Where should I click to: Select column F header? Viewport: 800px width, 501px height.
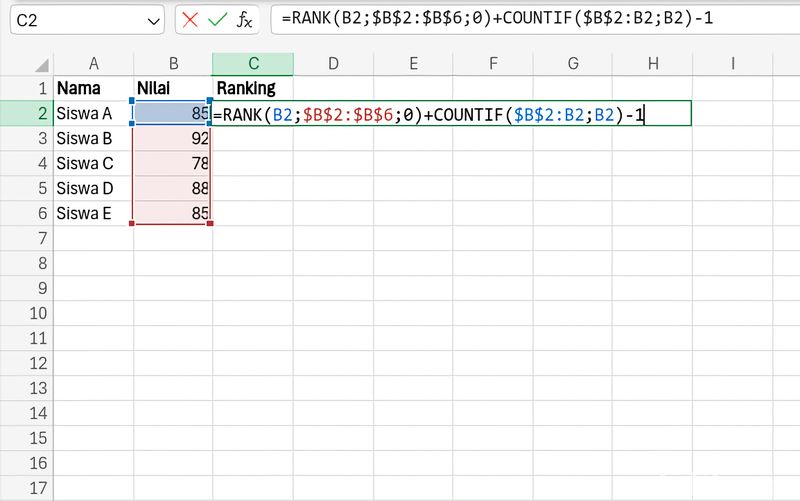pos(493,64)
